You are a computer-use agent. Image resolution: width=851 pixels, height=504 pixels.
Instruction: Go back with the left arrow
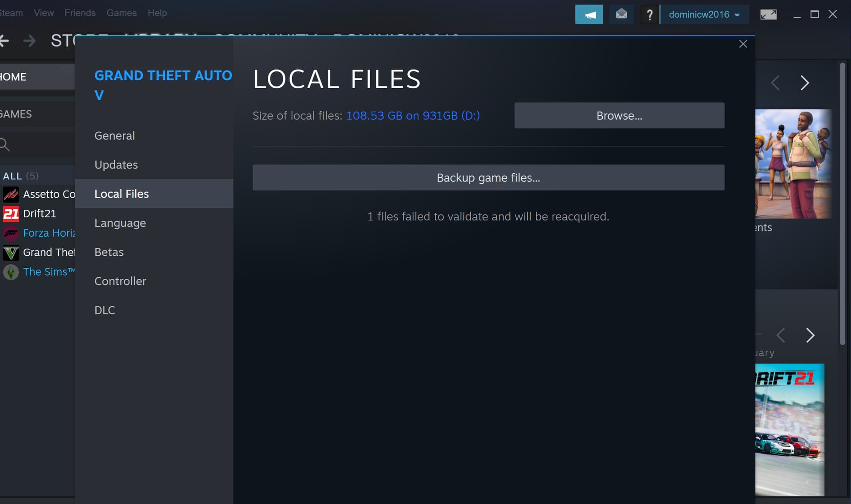(x=4, y=41)
